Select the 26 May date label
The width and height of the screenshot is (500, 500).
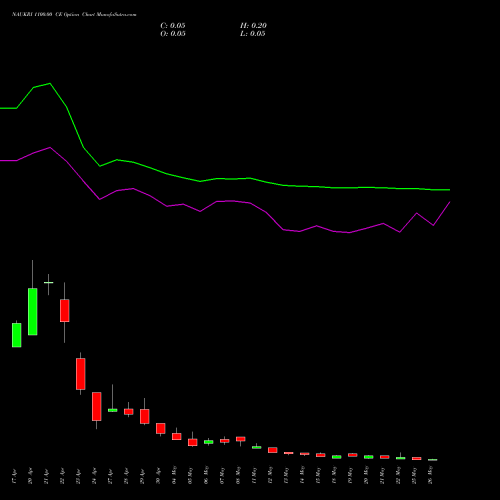(430, 476)
